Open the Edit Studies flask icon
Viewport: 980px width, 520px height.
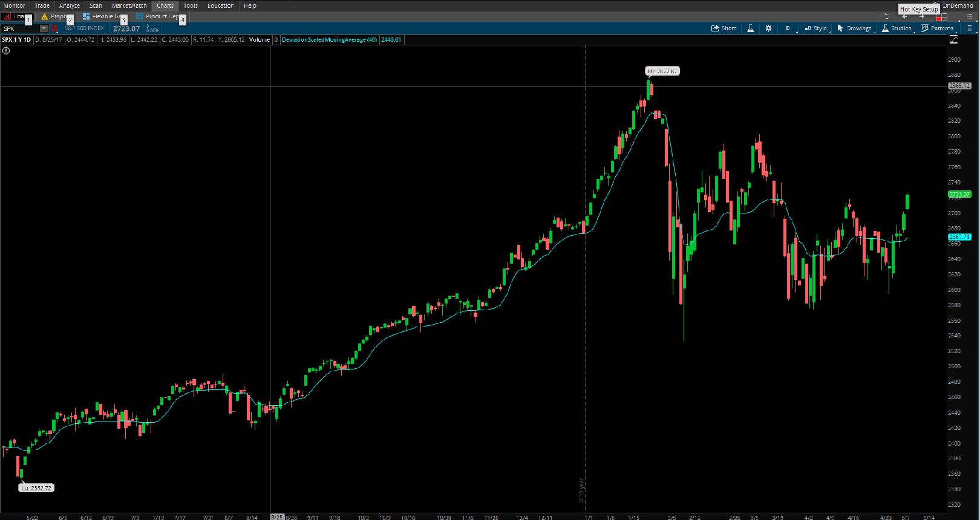point(751,28)
